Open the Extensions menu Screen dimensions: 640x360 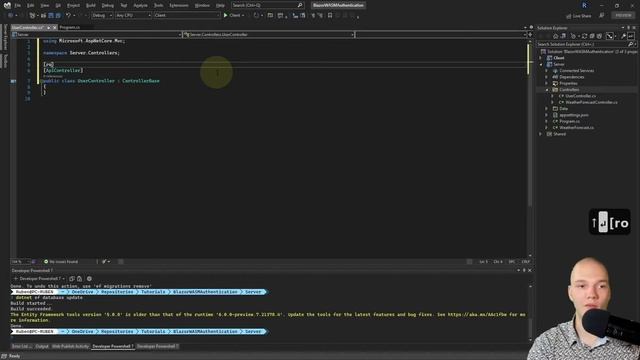pos(179,5)
